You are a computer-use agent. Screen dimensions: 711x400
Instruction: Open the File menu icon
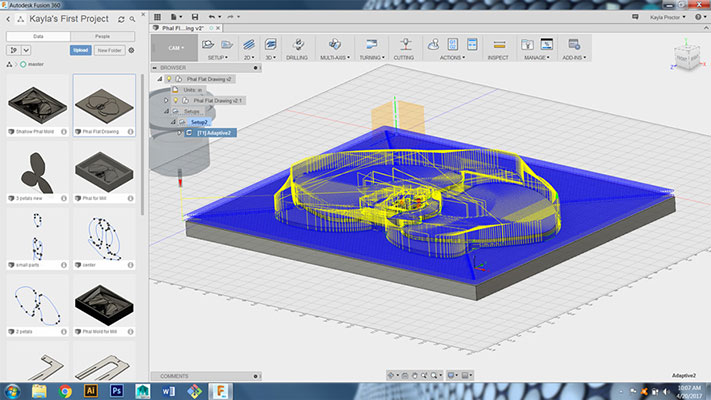(176, 17)
